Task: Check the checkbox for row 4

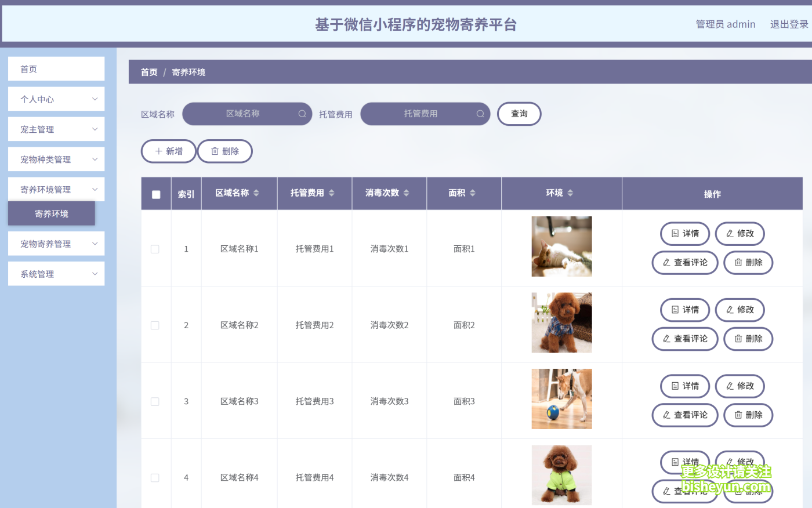Action: click(x=155, y=477)
